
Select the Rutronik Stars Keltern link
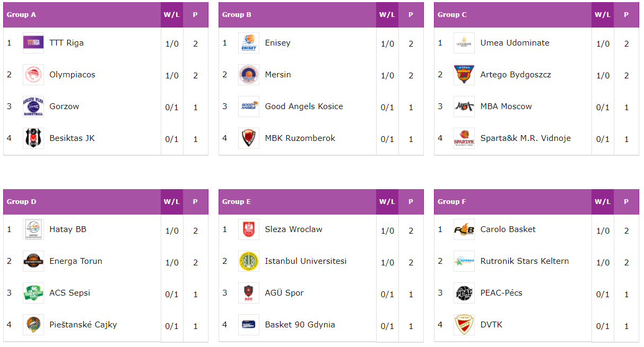click(525, 261)
